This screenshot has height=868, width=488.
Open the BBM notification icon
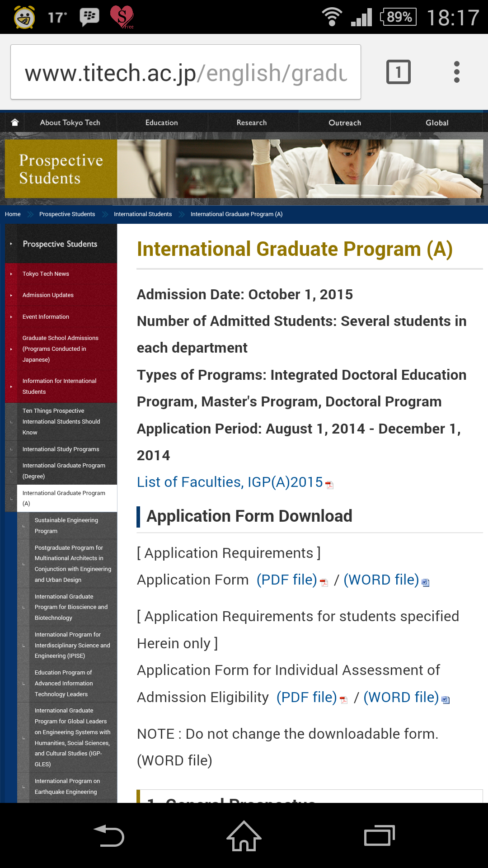(x=89, y=17)
